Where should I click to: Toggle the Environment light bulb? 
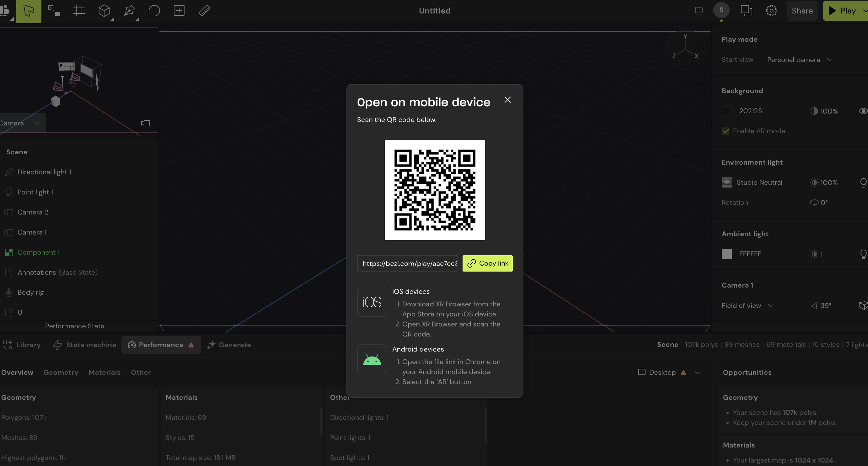coord(863,183)
